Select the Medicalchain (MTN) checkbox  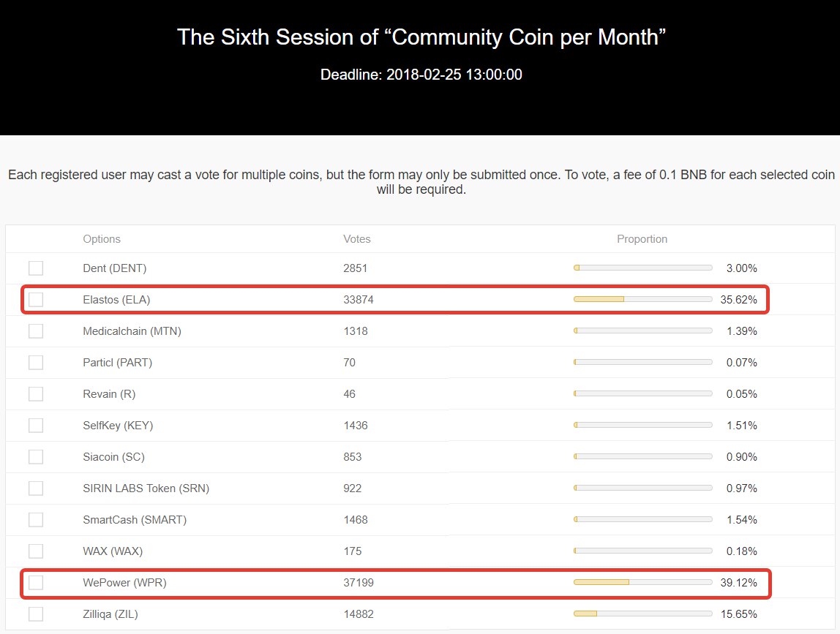tap(36, 331)
